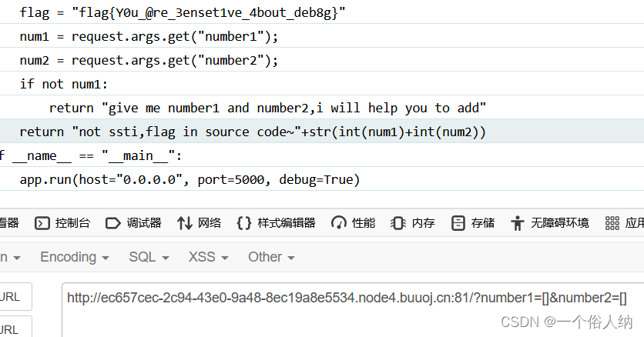
Task: Open the 样式编辑器 braces icon
Action: tap(244, 223)
